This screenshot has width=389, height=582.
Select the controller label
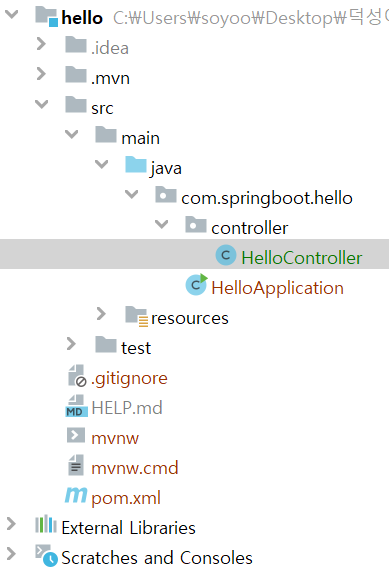pyautogui.click(x=250, y=228)
